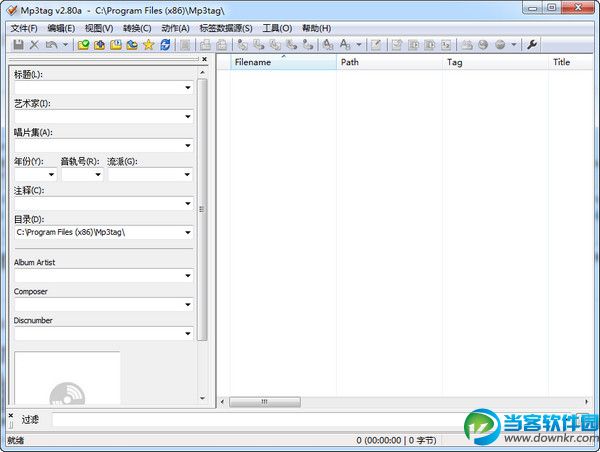The image size is (600, 452).
Task: Open the 转换(C) menu
Action: [137, 28]
